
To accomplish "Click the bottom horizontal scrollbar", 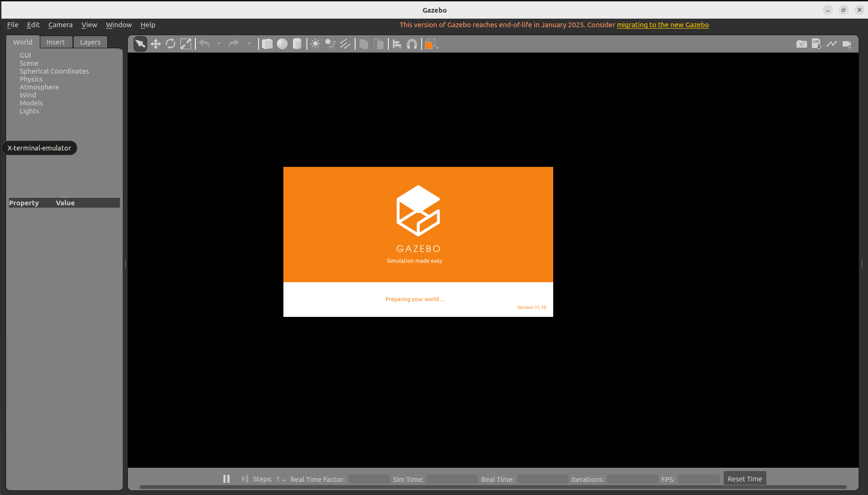I will 493,487.
